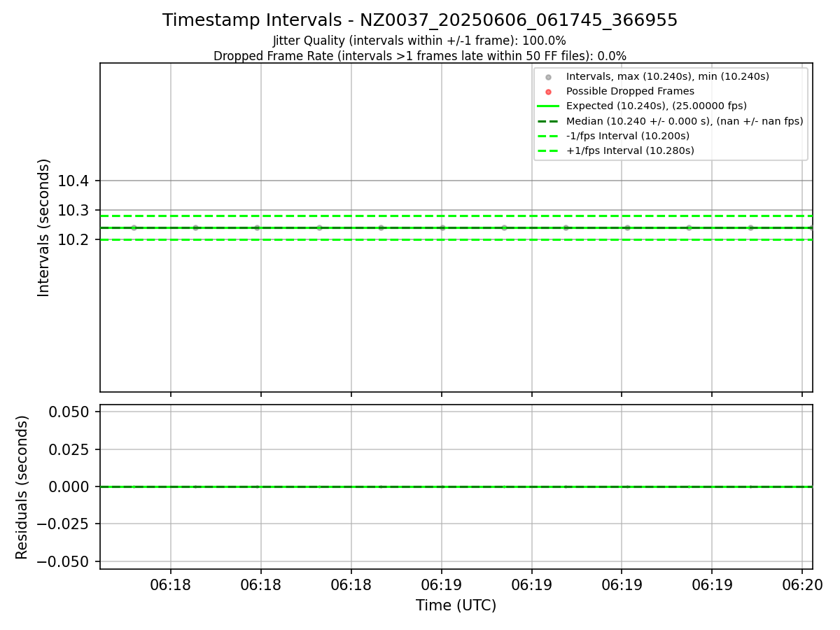Click legend entry starting "Median (10.240 +/- 0.000 s)"

coord(684,121)
